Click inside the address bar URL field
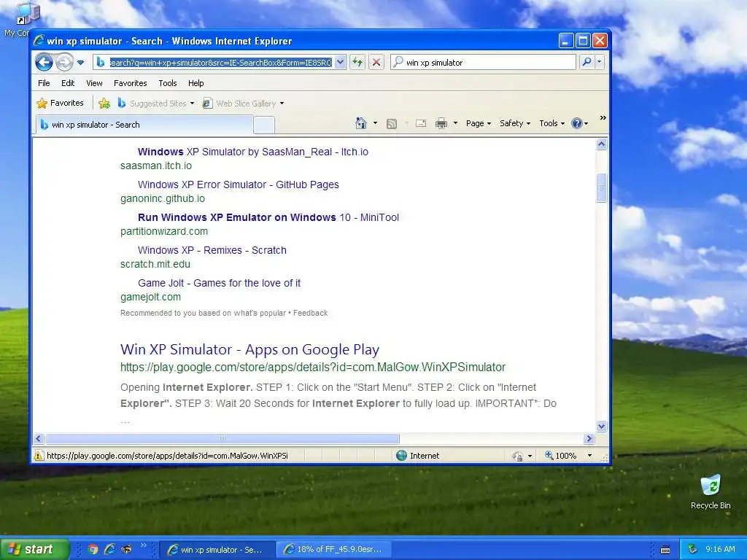 pyautogui.click(x=220, y=63)
